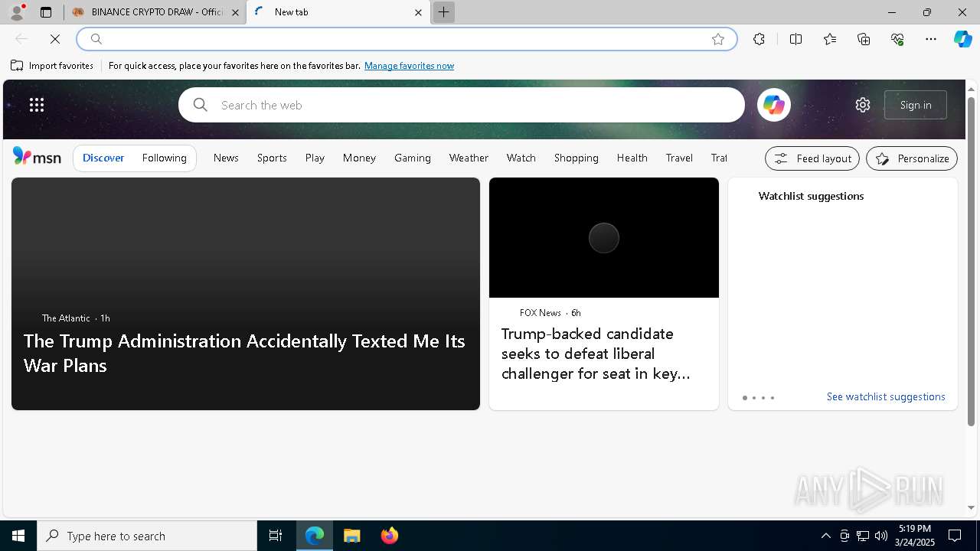Click the web search magnifier icon
Viewport: 980px width, 551px height.
pyautogui.click(x=201, y=105)
